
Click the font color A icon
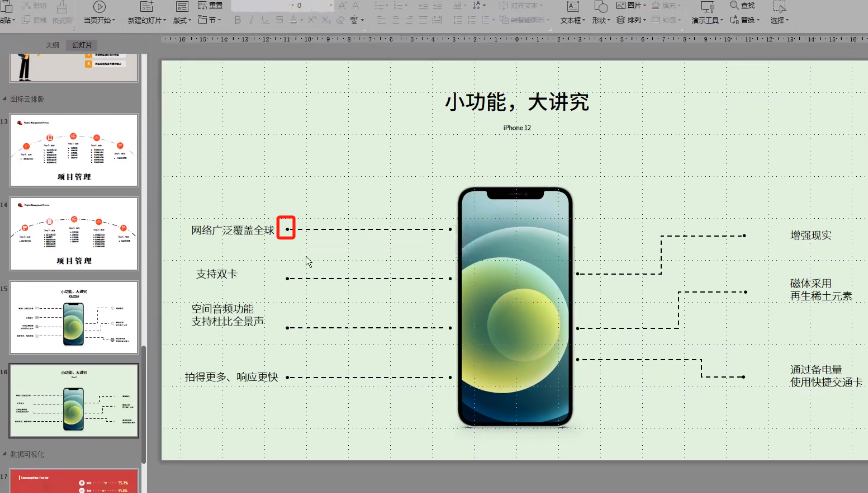[293, 20]
